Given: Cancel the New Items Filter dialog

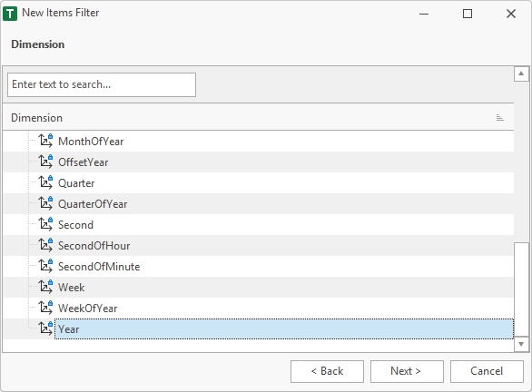Looking at the screenshot, I should 487,371.
